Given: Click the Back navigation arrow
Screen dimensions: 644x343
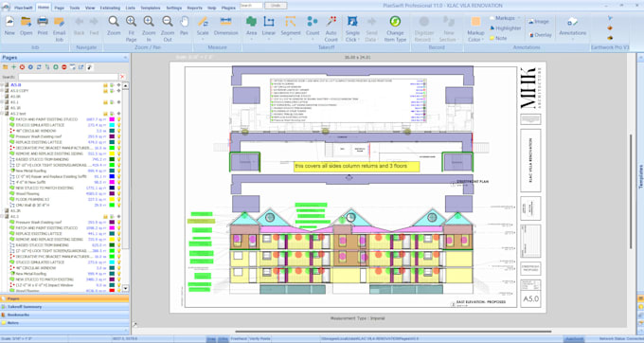Looking at the screenshot, I should [79, 26].
